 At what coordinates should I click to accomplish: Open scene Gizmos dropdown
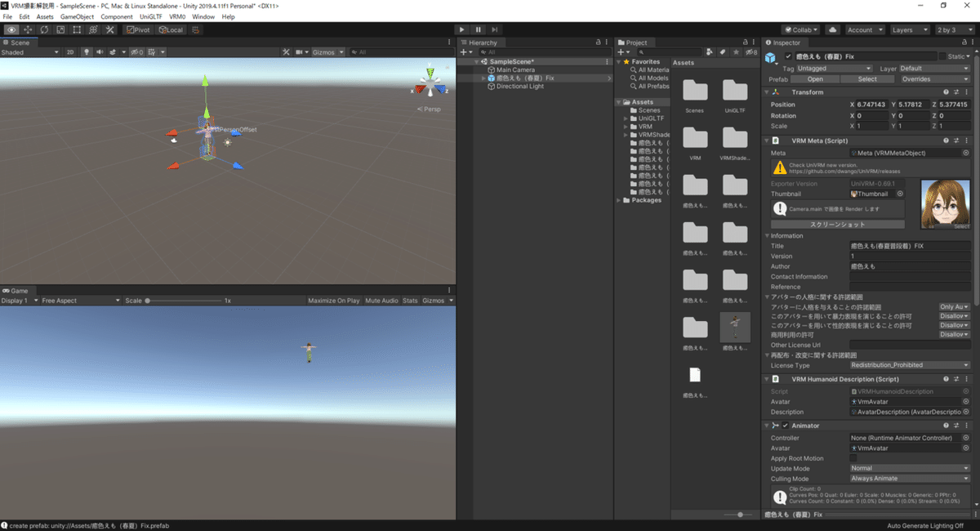coord(327,52)
